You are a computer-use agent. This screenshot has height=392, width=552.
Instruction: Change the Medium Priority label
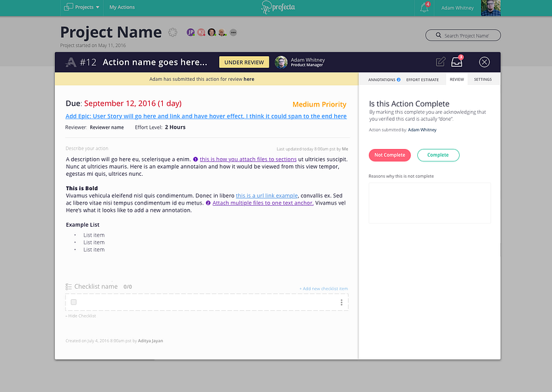[319, 105]
